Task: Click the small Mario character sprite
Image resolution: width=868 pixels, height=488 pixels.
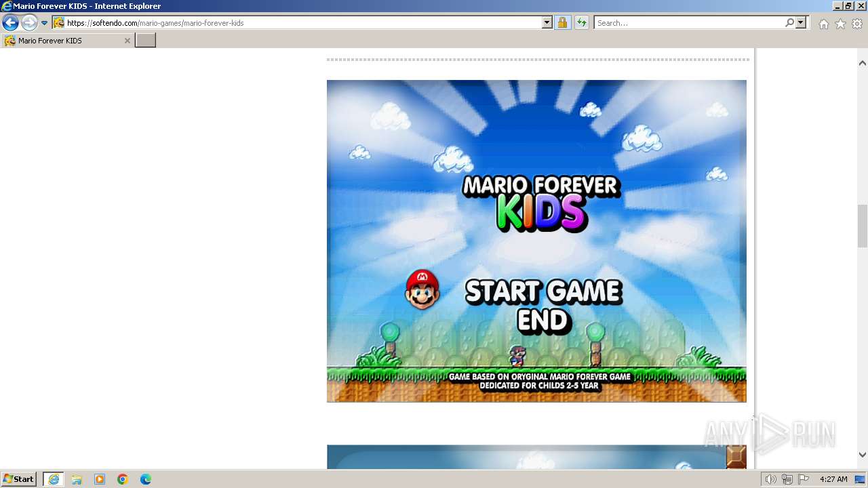Action: 517,357
